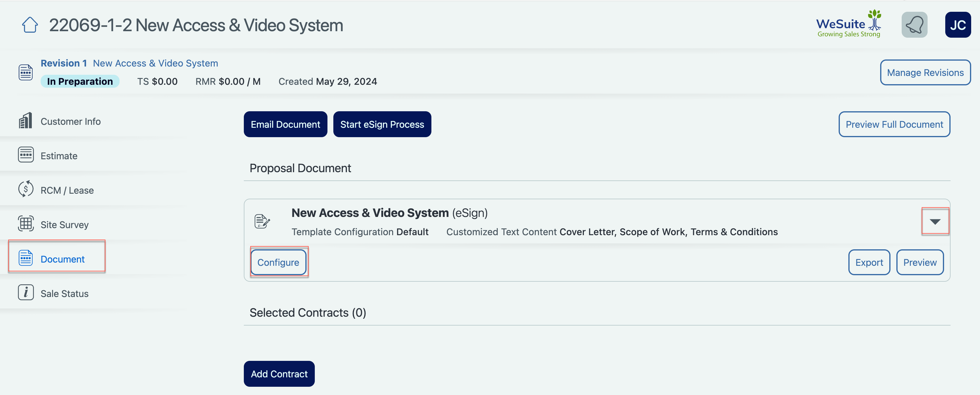Screen dimensions: 980x395
Task: Click the WeSuite logo
Action: pos(849,24)
